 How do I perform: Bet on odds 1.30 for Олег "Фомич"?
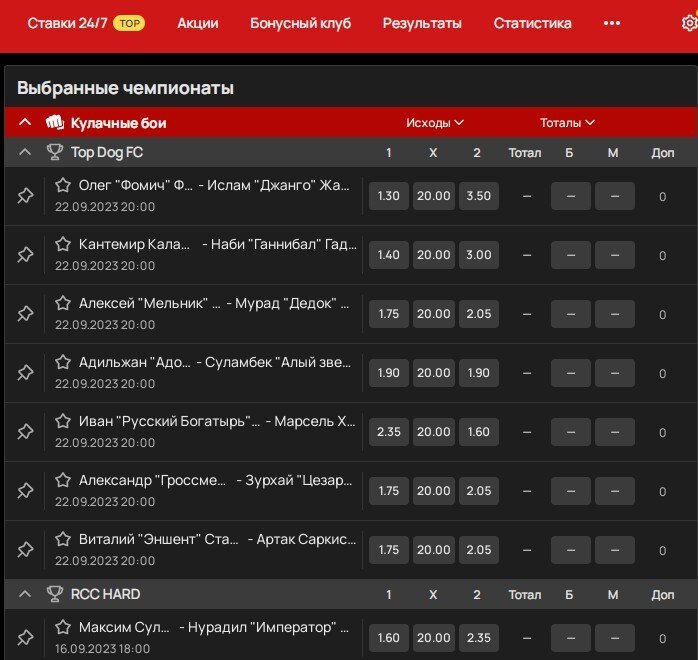tap(389, 196)
